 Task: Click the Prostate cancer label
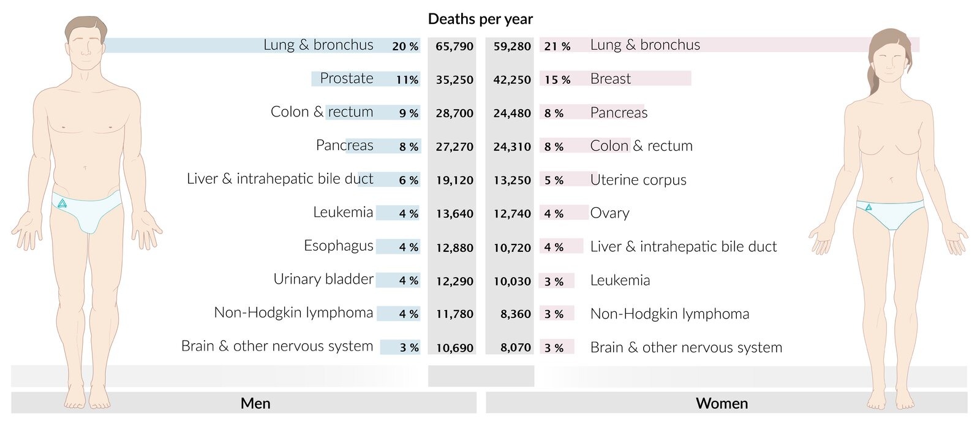tap(347, 78)
